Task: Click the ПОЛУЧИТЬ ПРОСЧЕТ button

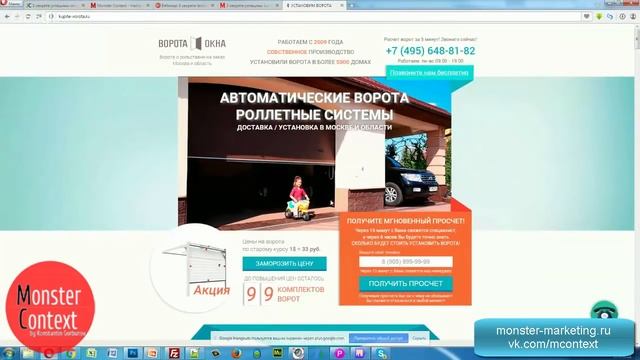Action: pyautogui.click(x=406, y=283)
